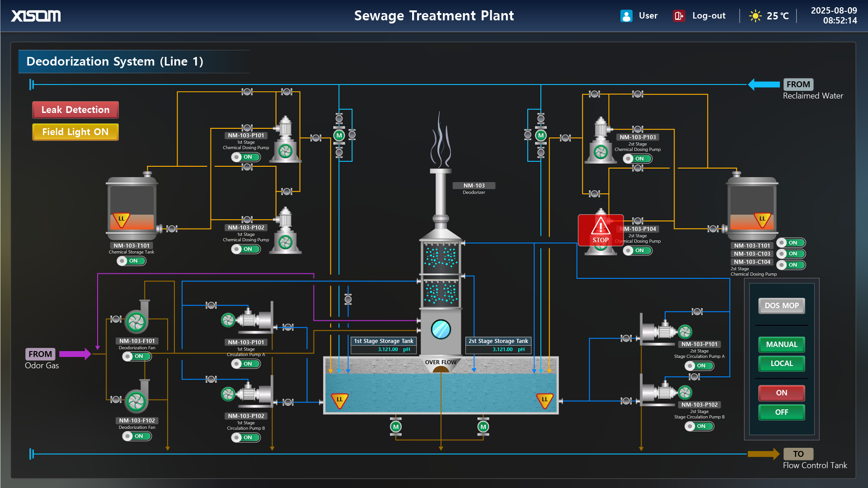868x488 pixels.
Task: Toggle the NM-103-F102 Deodorization Fan ON switch
Action: pyautogui.click(x=137, y=436)
